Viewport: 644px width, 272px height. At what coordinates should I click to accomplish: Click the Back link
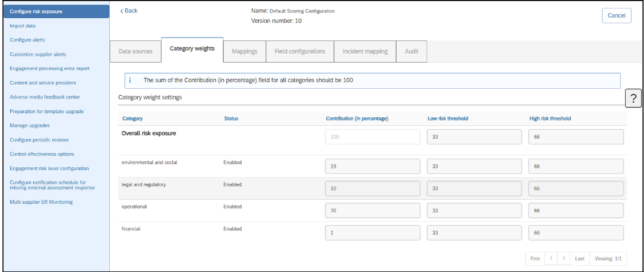pos(129,11)
